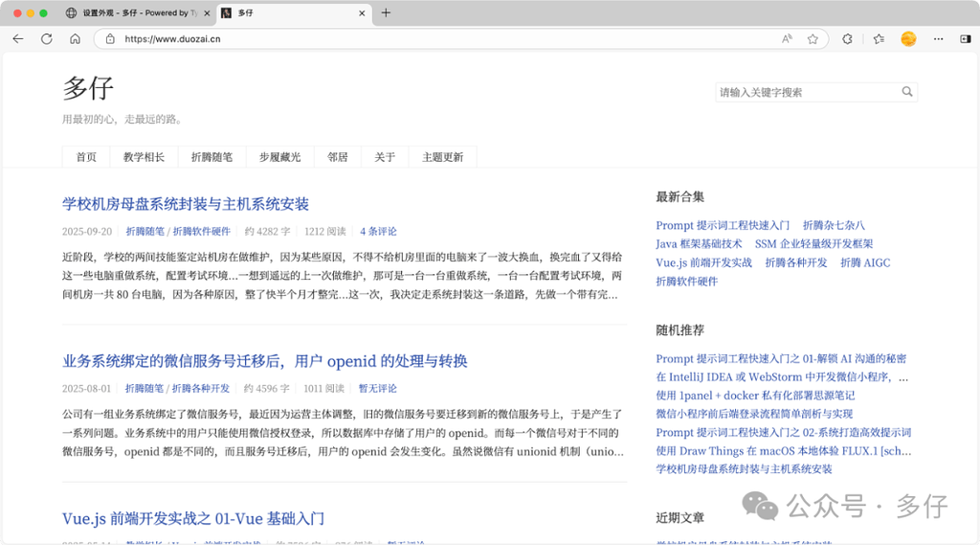This screenshot has height=545, width=980.
Task: Open 折腾随笔 category under the first article
Action: point(145,232)
